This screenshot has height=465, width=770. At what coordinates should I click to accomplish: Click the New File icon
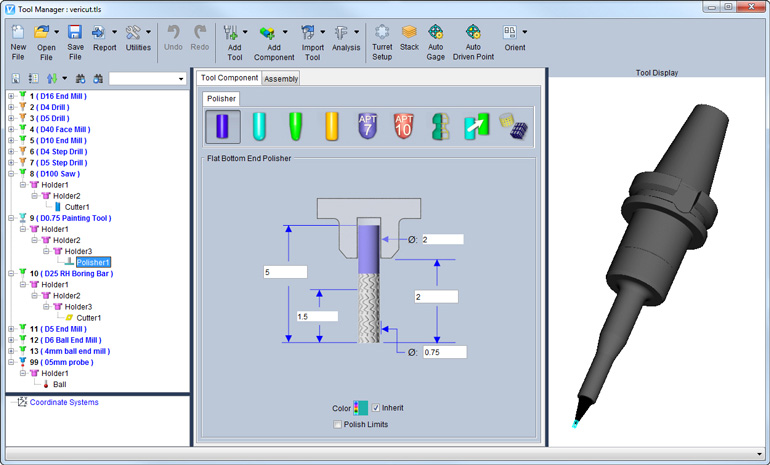click(x=18, y=38)
